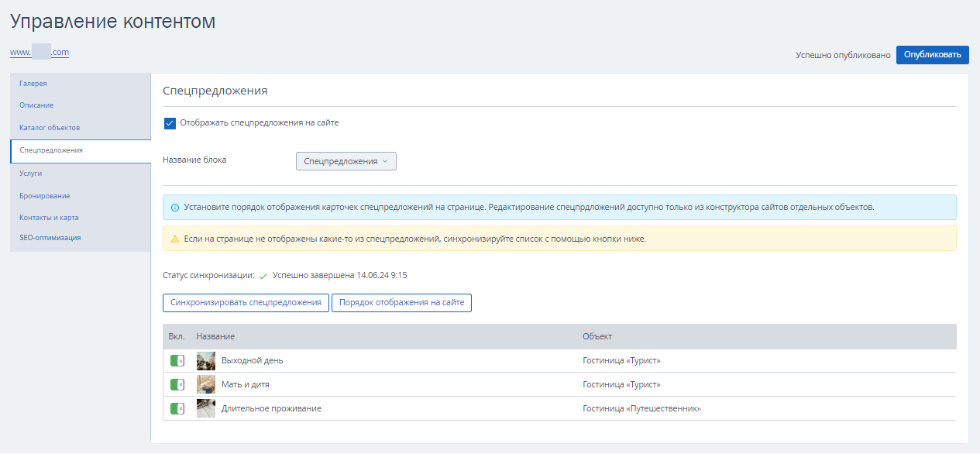Viewport: 980px width, 454px height.
Task: Open the Выходной день thumbnail image
Action: 206,361
